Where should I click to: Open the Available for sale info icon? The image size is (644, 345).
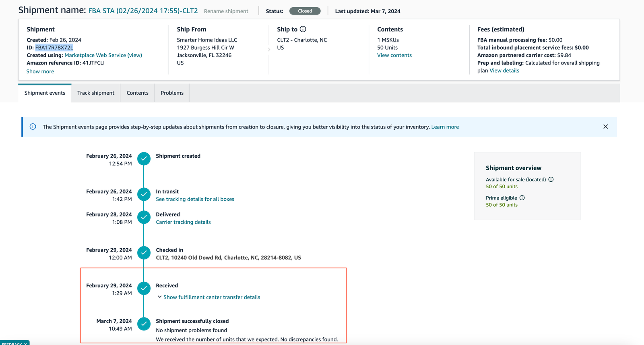[551, 179]
